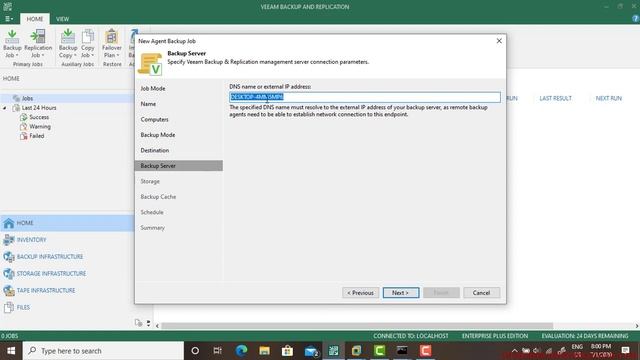Open the Mail app from taskbar
The width and height of the screenshot is (640, 360).
pyautogui.click(x=311, y=351)
